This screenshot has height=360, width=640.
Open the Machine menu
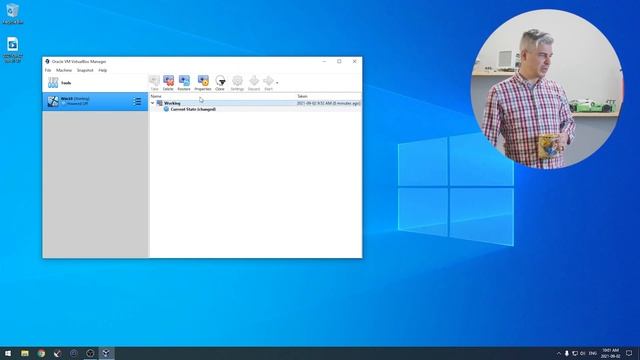(x=64, y=70)
